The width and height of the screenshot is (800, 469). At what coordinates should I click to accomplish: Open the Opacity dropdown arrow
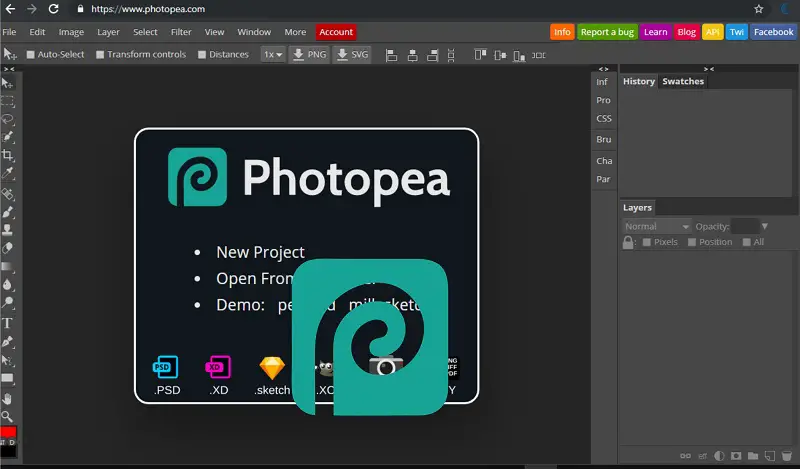pos(765,227)
